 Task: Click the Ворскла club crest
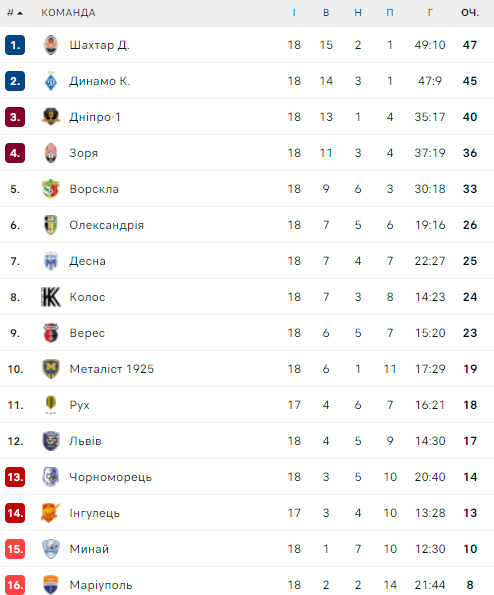click(51, 189)
